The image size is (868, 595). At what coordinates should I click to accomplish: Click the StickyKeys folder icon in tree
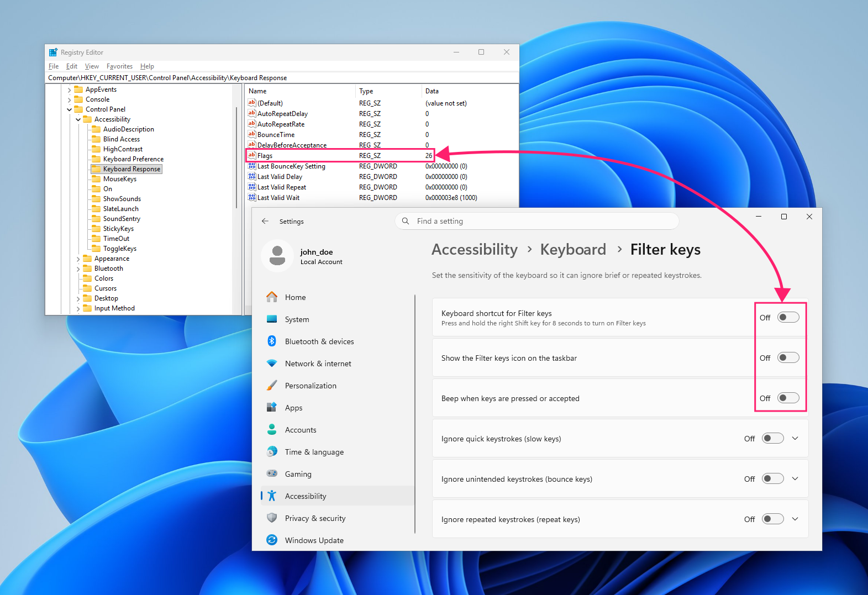96,229
